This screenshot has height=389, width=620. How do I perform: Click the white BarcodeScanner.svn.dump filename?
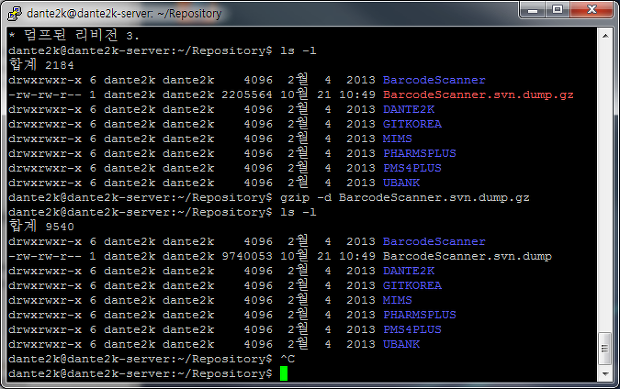(467, 256)
